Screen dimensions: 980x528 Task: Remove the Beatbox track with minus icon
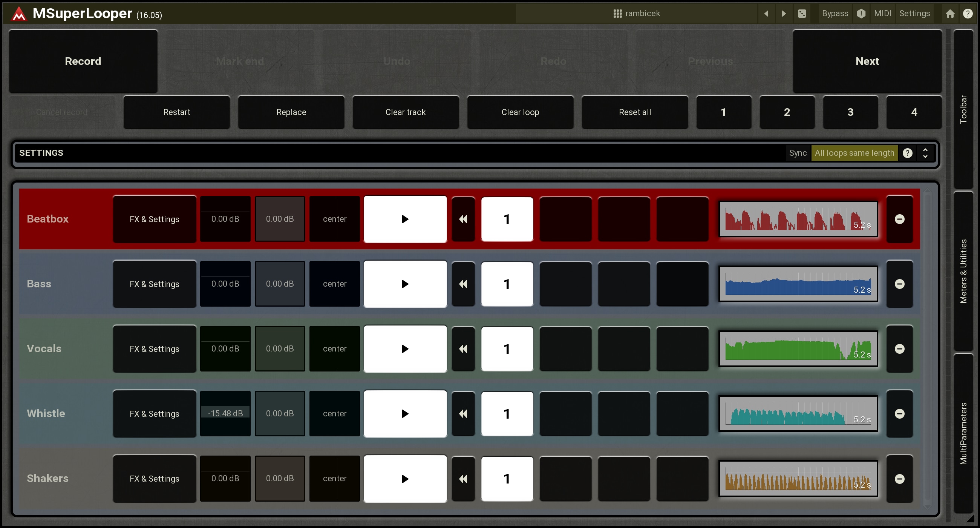pyautogui.click(x=899, y=219)
